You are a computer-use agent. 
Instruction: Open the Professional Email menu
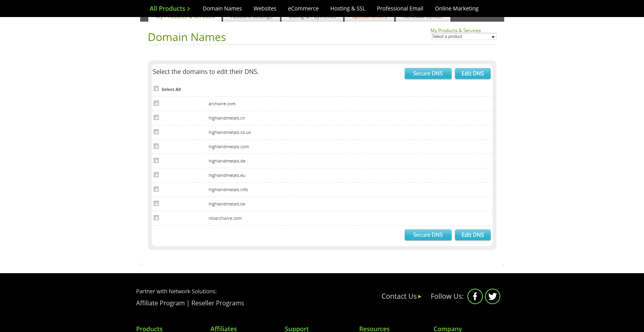tap(400, 9)
